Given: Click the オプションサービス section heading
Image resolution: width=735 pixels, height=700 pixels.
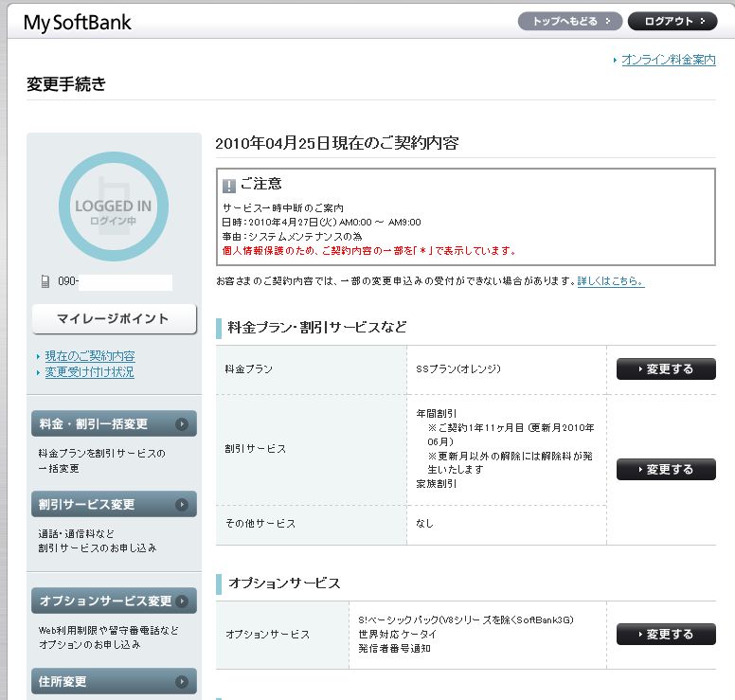Looking at the screenshot, I should [x=284, y=583].
